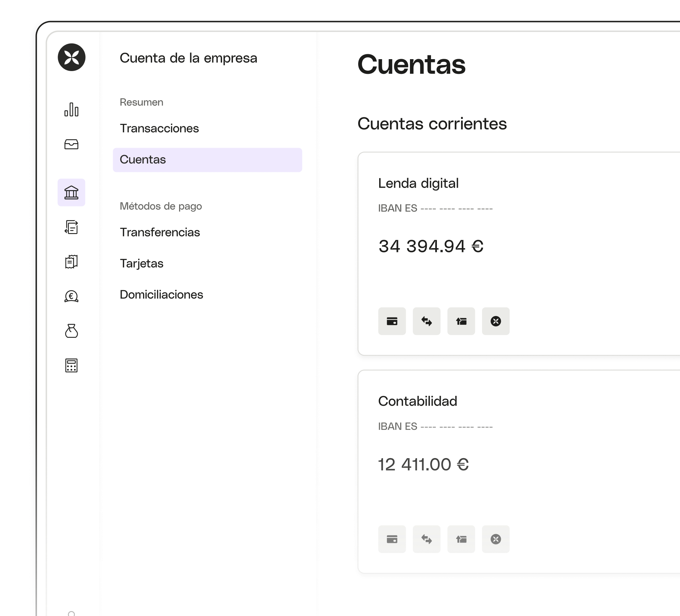
Task: Click the upload list icon on Contabilidad
Action: coord(461,539)
